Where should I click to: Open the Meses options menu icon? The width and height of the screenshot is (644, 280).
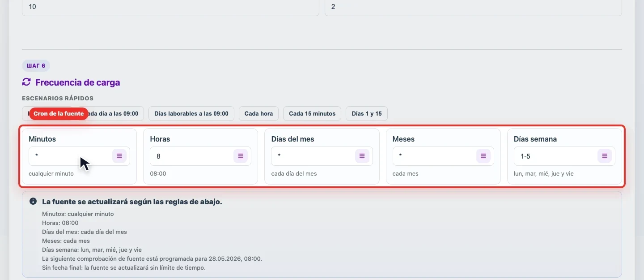pyautogui.click(x=483, y=156)
